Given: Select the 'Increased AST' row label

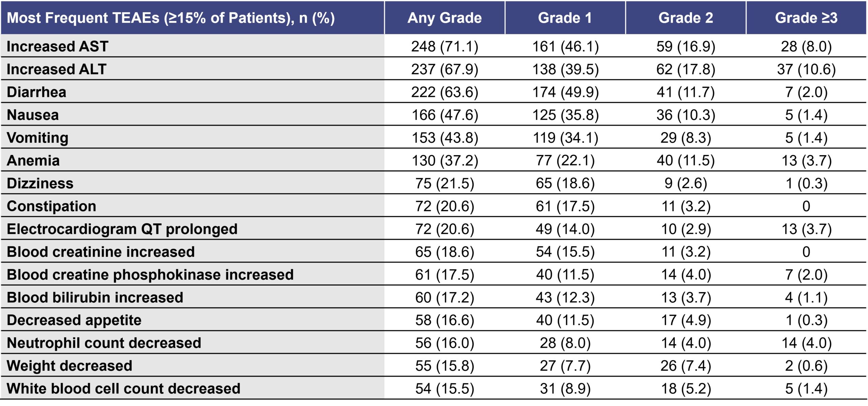Looking at the screenshot, I should pyautogui.click(x=58, y=46).
